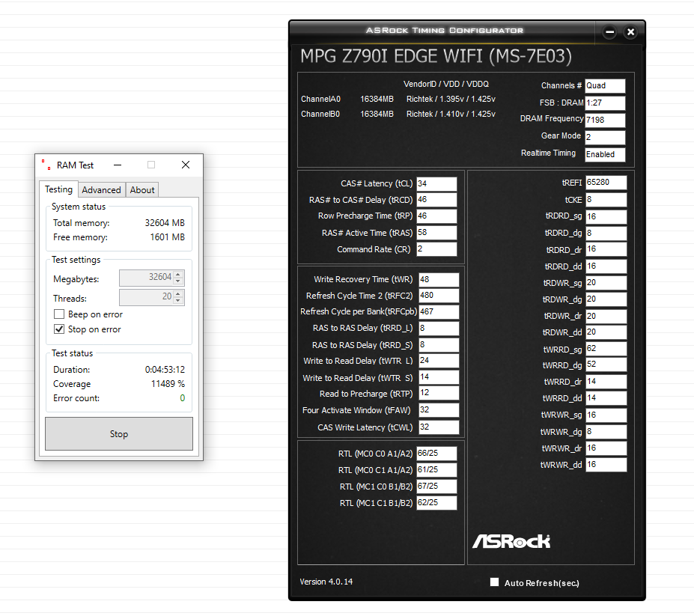694x616 pixels.
Task: Click the Refresh Cycle per Bank (tRFCpb) field
Action: 439,312
